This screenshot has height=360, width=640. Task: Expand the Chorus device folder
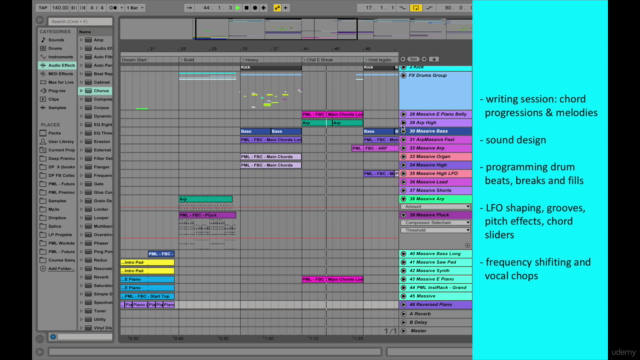[81, 91]
